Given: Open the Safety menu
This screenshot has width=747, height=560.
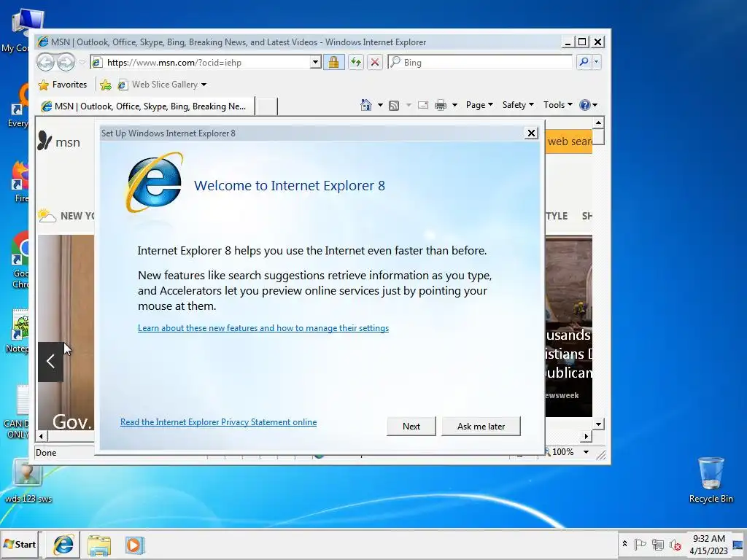Looking at the screenshot, I should click(x=518, y=105).
